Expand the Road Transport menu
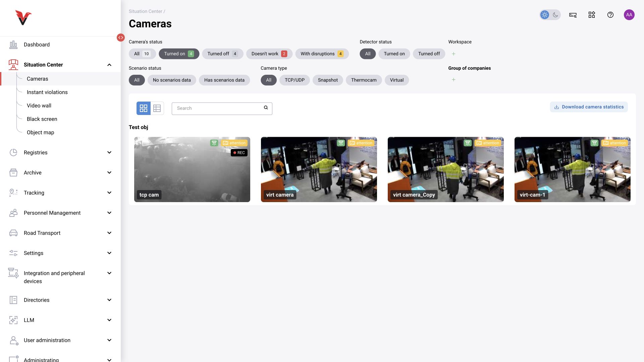The image size is (644, 362). pyautogui.click(x=109, y=233)
